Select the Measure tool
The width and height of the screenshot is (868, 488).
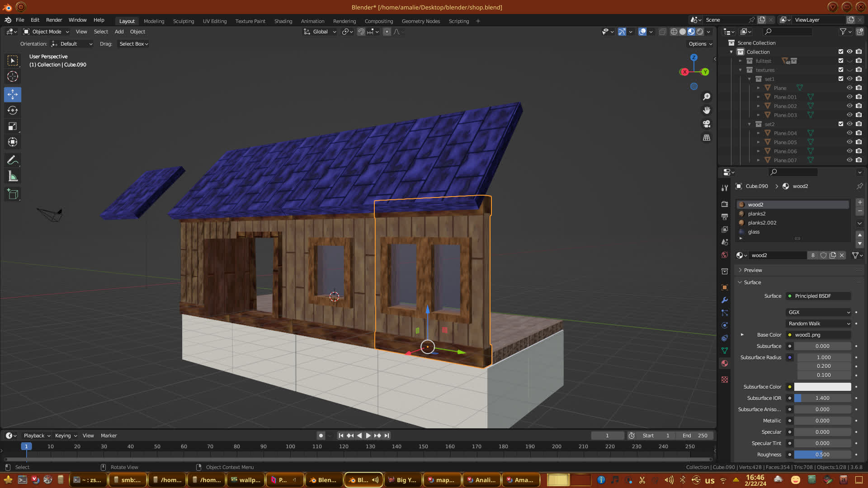coord(13,177)
